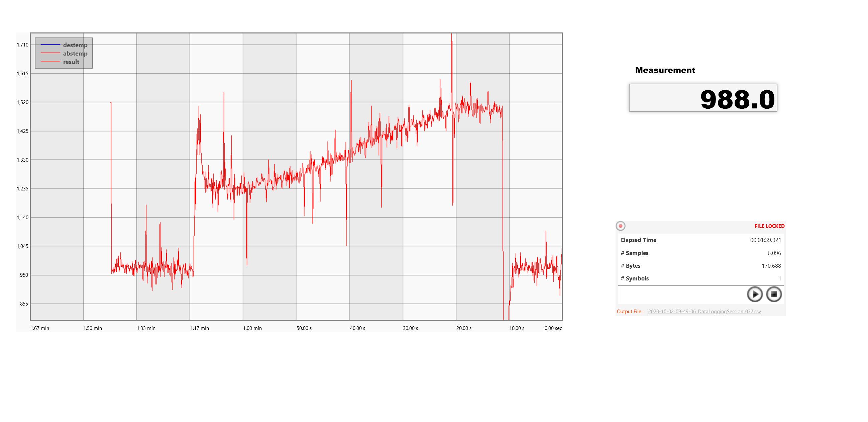Click the FILE LOCKED status label
This screenshot has height=422, width=868.
(x=769, y=226)
